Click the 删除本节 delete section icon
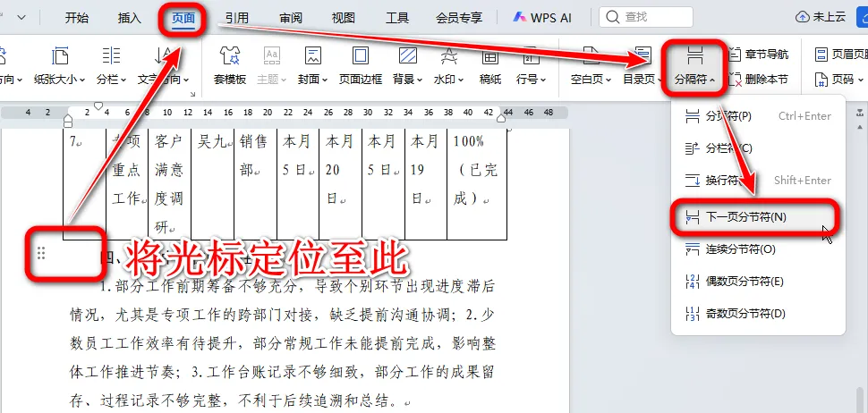The width and height of the screenshot is (868, 413). (735, 79)
